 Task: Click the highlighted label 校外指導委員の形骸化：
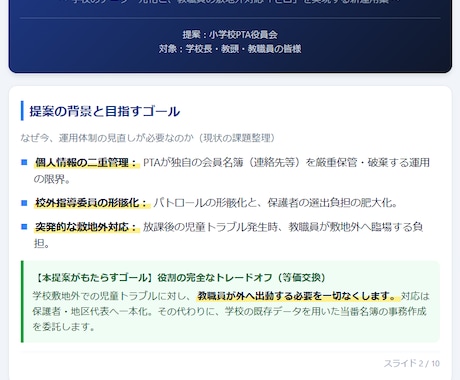[x=92, y=203]
